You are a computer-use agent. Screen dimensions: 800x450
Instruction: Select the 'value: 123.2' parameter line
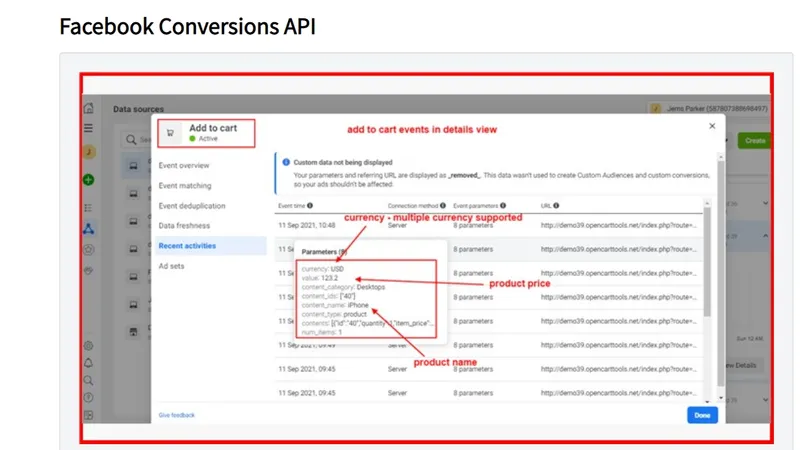pyautogui.click(x=319, y=278)
